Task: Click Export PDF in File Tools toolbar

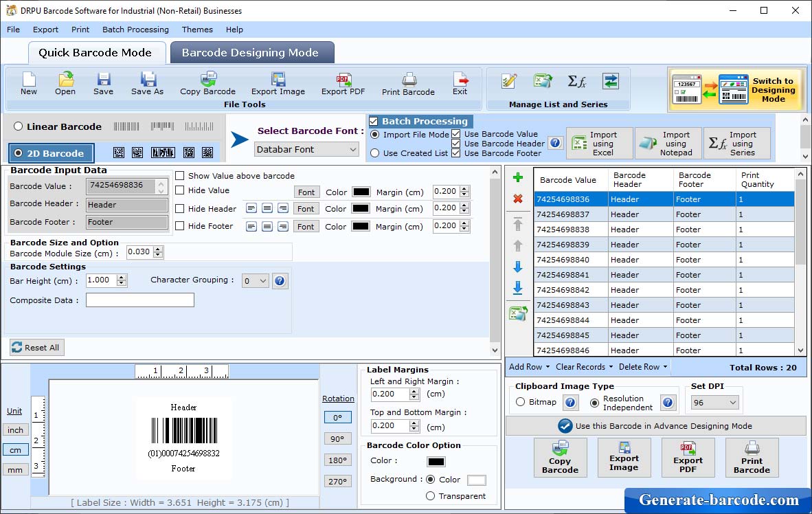Action: point(343,83)
